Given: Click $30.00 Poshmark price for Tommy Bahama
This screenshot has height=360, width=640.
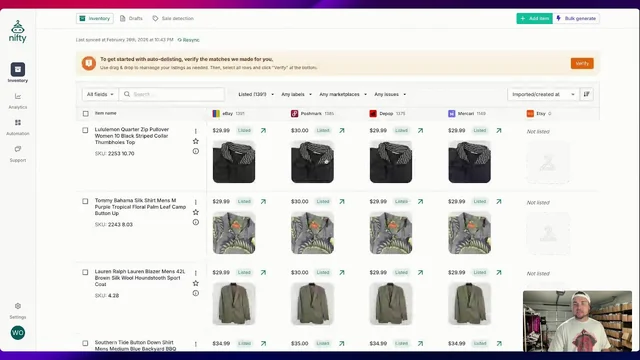Looking at the screenshot, I should 300,202.
